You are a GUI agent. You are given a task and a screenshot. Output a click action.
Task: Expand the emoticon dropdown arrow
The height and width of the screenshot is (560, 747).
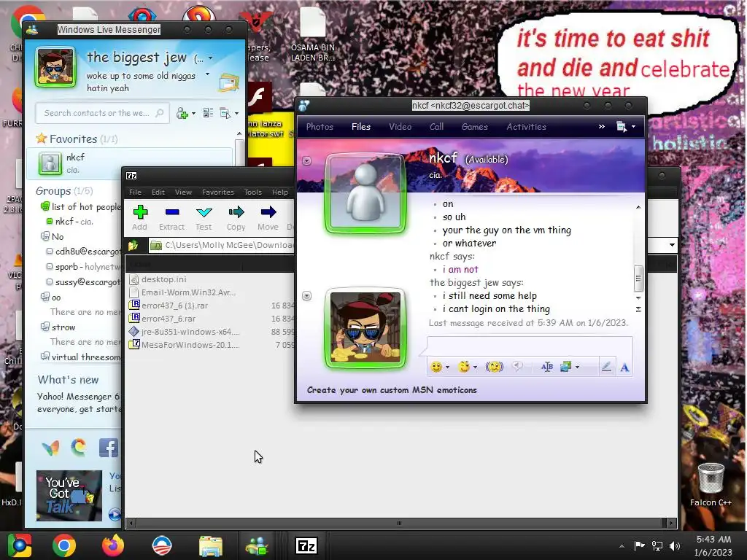447,367
